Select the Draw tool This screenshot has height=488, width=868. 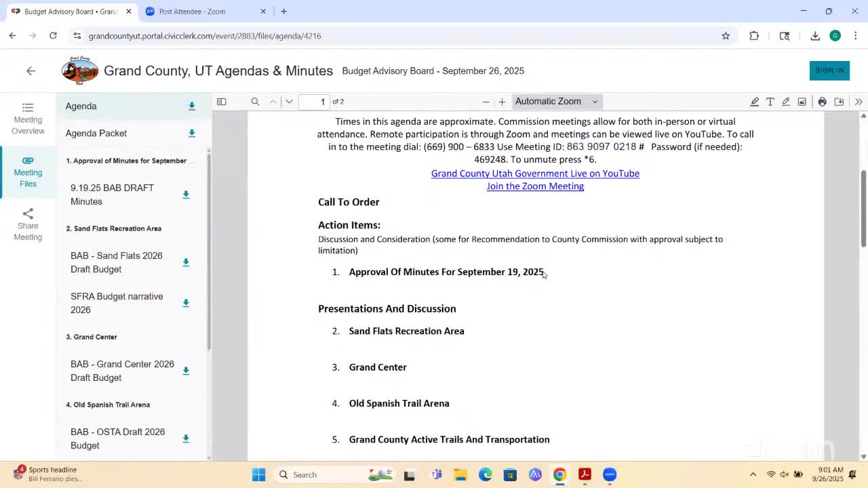point(786,101)
